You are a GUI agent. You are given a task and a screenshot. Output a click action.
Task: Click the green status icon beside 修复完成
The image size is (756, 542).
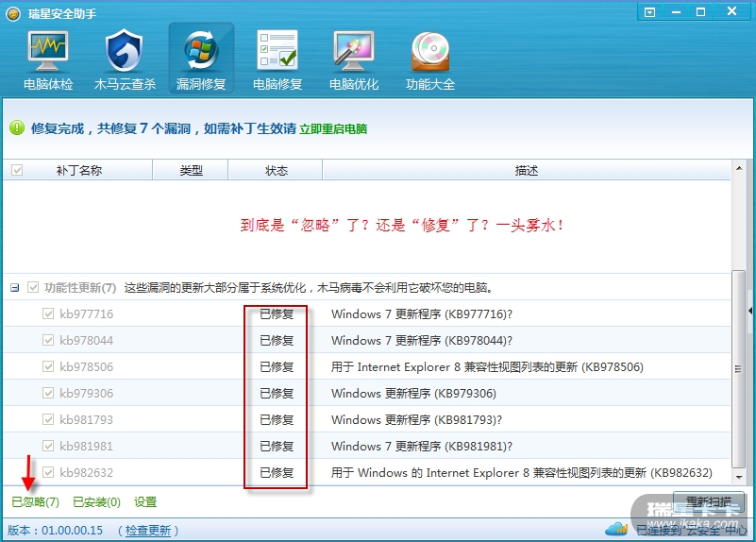(x=17, y=127)
